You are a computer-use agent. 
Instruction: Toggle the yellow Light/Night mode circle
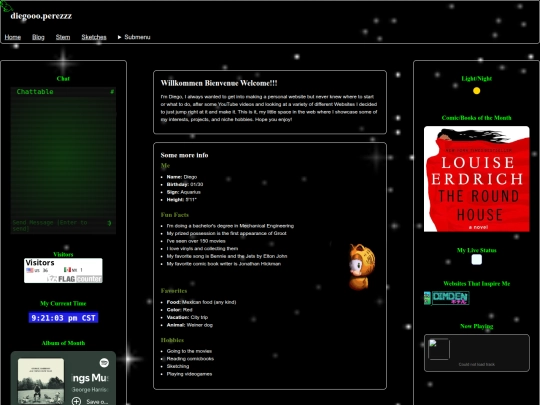pyautogui.click(x=477, y=91)
